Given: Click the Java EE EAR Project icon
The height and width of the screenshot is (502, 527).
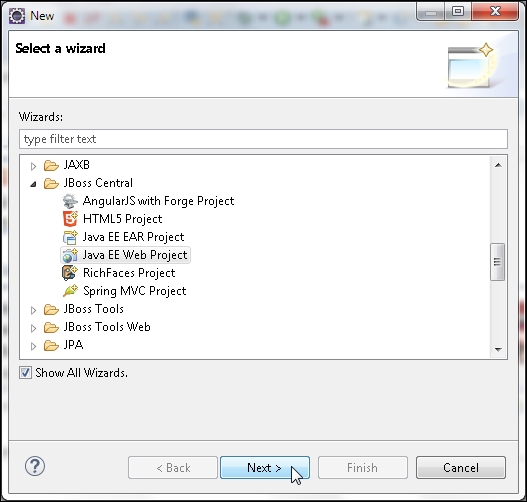Looking at the screenshot, I should (70, 237).
